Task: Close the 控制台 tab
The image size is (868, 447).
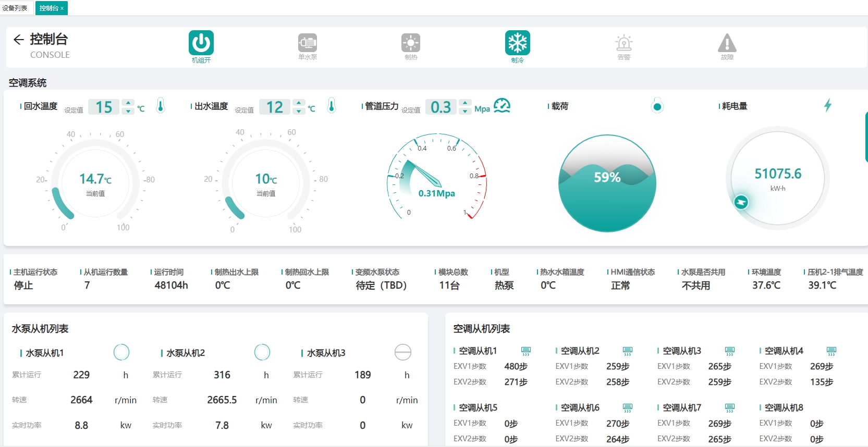Action: 62,8
